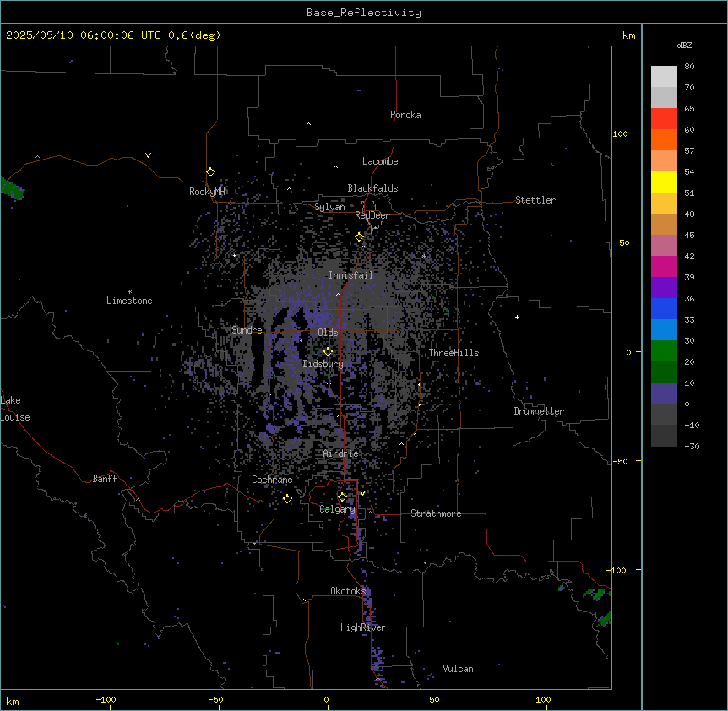Viewport: 728px width, 711px height.
Task: Select the Banff label
Action: click(105, 479)
